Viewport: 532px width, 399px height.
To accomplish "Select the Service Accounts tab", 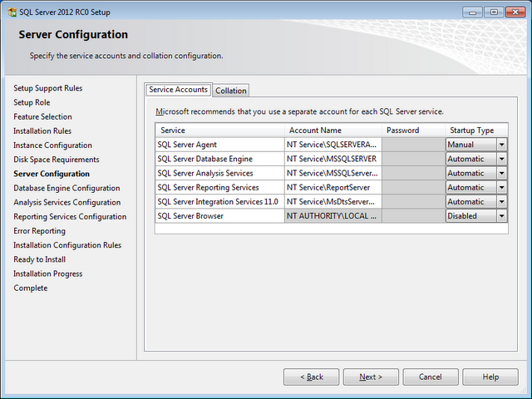I will click(x=179, y=90).
